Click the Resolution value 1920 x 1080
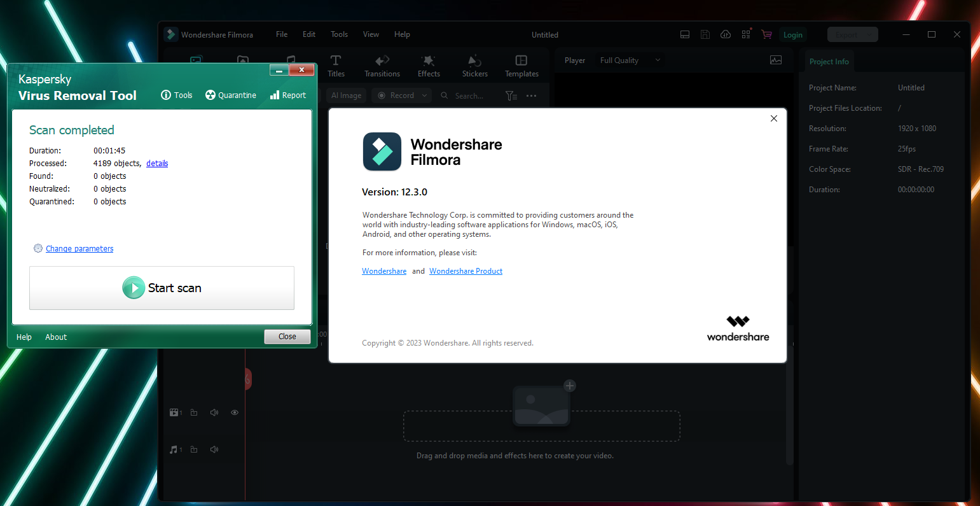The width and height of the screenshot is (980, 506). coord(917,129)
